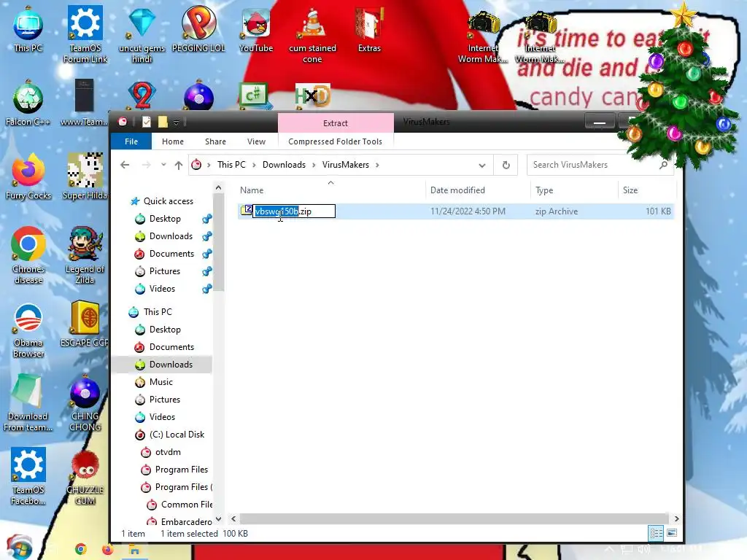Open Super Hilda desktop icon

pyautogui.click(x=85, y=177)
